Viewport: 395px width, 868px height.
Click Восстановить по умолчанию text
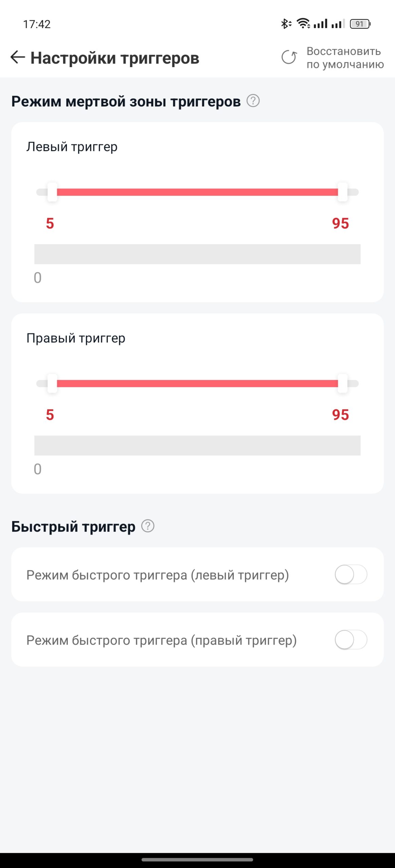tap(345, 58)
